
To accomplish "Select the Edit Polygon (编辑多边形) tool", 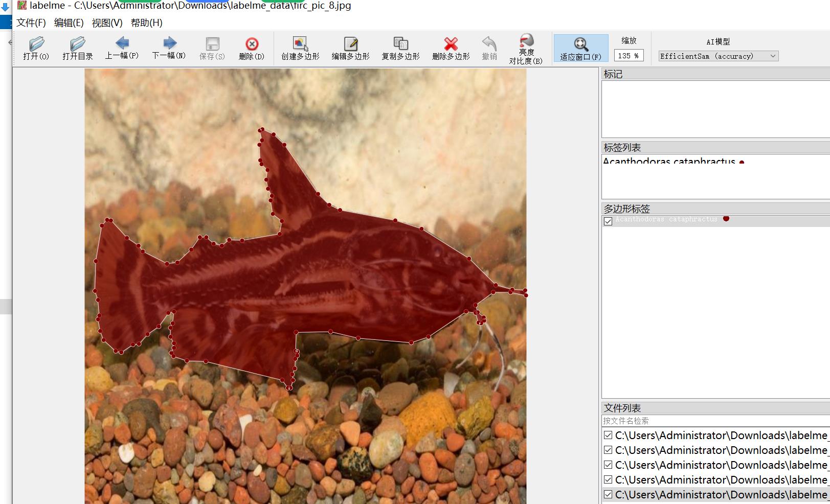I will (x=350, y=49).
